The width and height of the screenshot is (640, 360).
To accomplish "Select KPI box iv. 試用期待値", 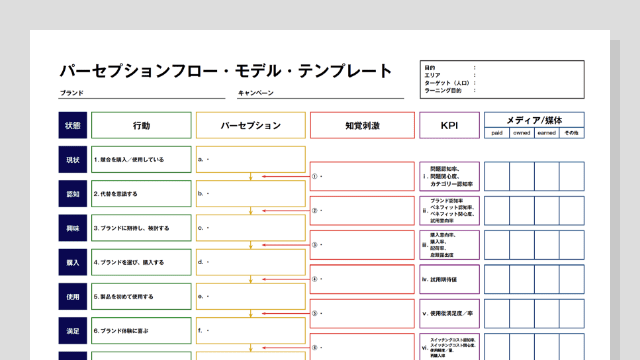I will [x=449, y=279].
